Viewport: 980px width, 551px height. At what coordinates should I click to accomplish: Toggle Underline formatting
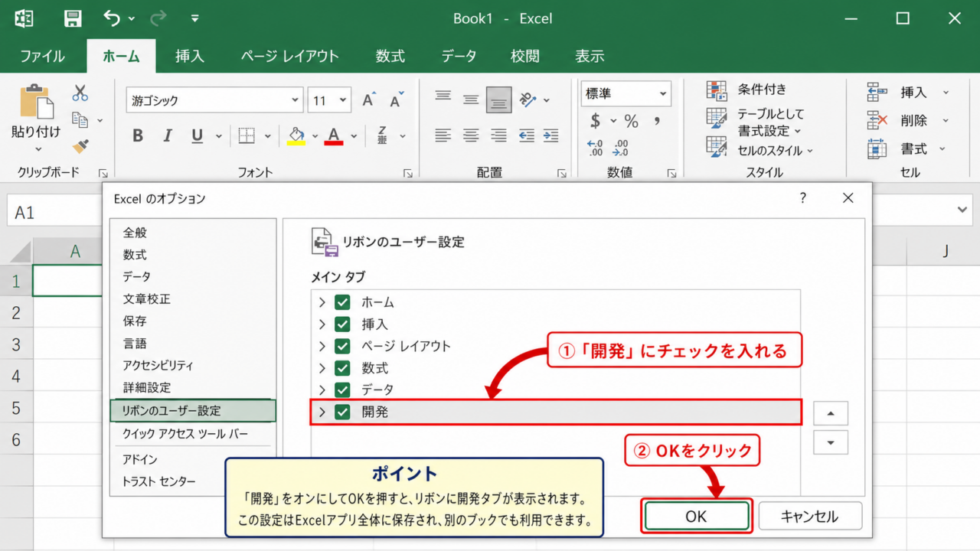(197, 136)
